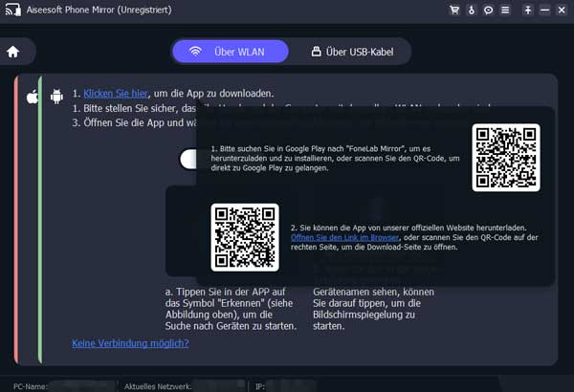The height and width of the screenshot is (392, 574).
Task: Close the Aiseesoft Phone Mirror window
Action: pyautogui.click(x=561, y=11)
